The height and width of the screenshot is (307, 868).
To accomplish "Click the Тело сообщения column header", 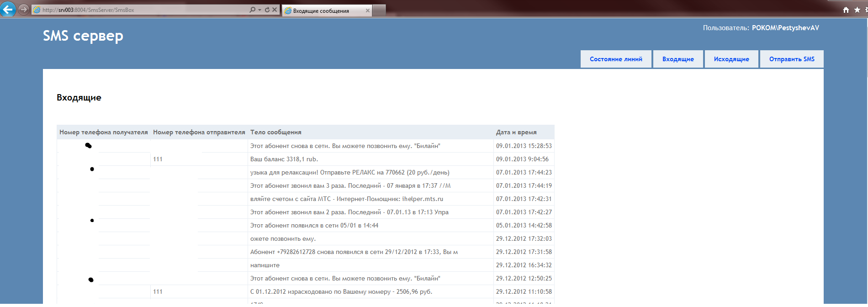I will (276, 132).
